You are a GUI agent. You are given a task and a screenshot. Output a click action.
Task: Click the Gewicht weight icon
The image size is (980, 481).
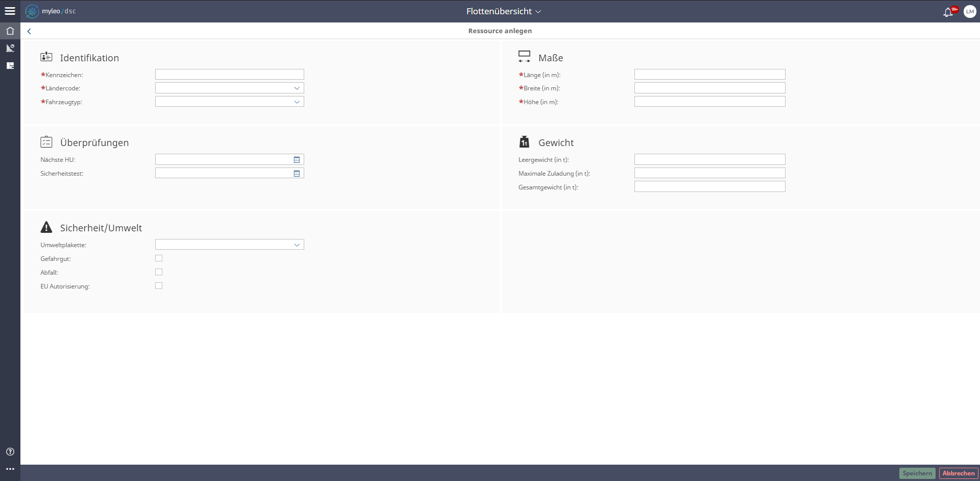pos(524,141)
